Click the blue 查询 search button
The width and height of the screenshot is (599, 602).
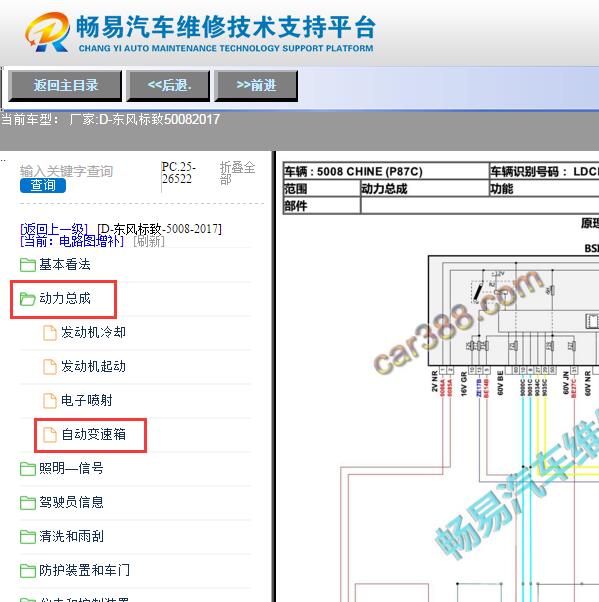[x=43, y=185]
